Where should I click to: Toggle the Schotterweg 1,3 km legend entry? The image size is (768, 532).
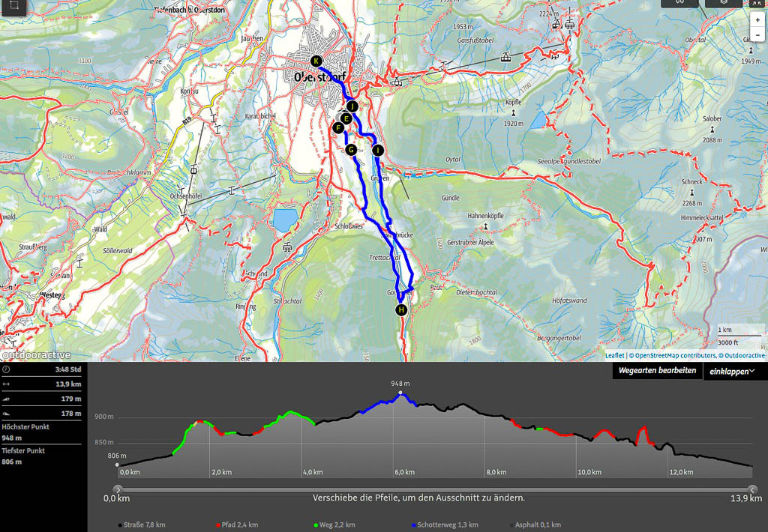[x=445, y=525]
